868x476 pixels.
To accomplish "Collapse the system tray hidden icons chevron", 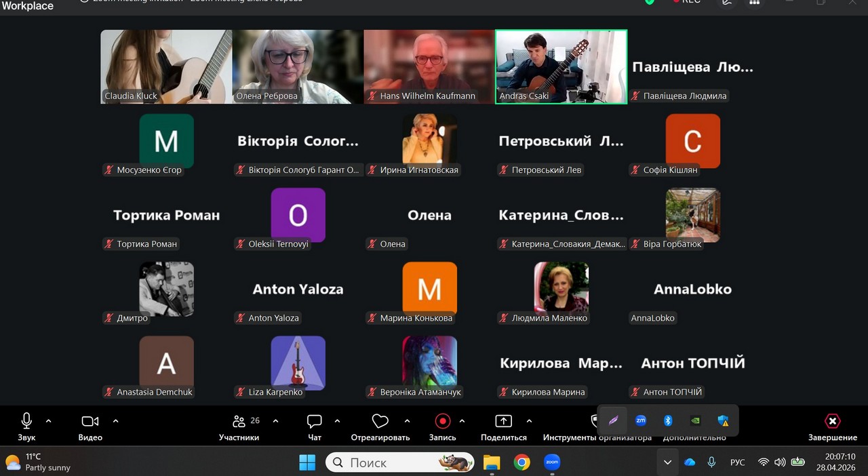I will click(667, 462).
